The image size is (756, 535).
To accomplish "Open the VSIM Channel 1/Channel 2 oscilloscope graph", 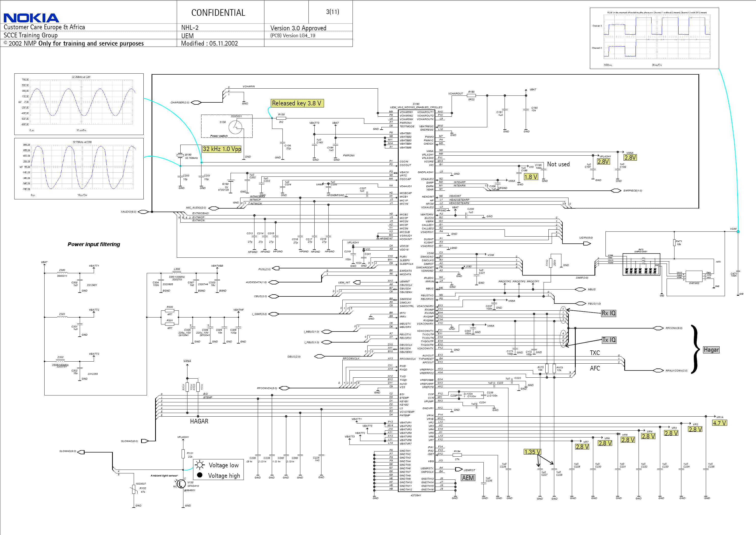I will 654,38.
